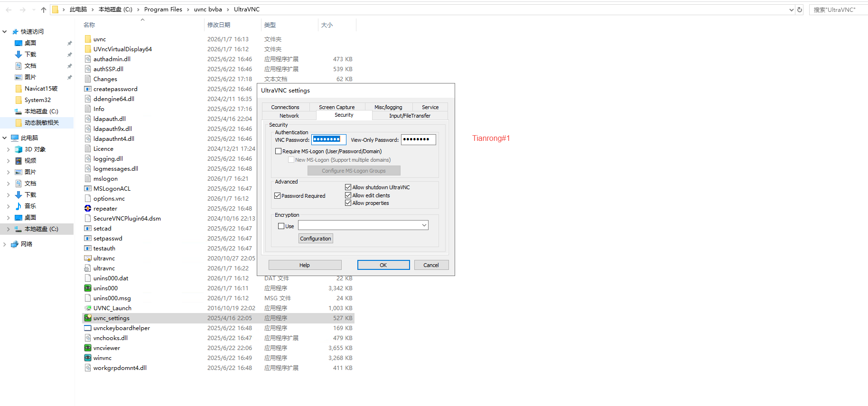Viewport: 868px width, 406px height.
Task: Click the encryption Configuration button
Action: point(316,239)
